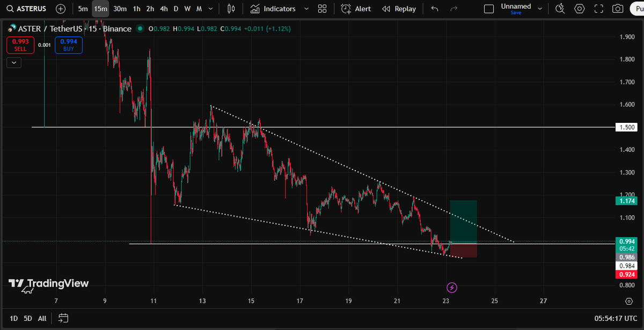The image size is (644, 330).
Task: Choose the D daily timeframe
Action: (x=176, y=9)
